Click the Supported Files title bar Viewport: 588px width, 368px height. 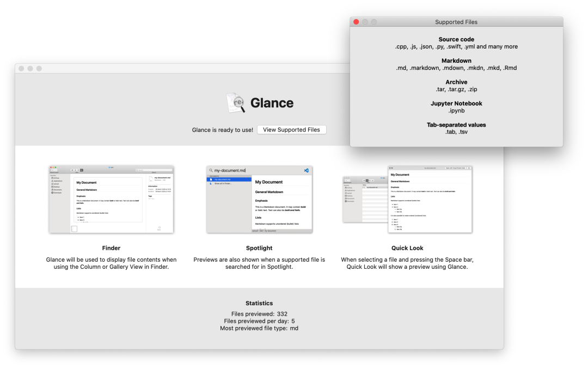456,22
